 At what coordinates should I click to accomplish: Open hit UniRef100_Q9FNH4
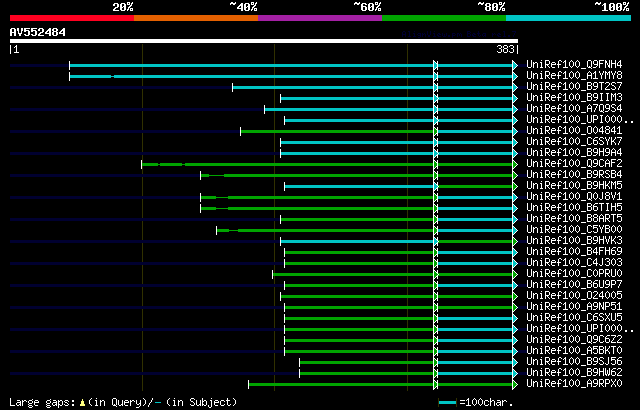pos(574,64)
